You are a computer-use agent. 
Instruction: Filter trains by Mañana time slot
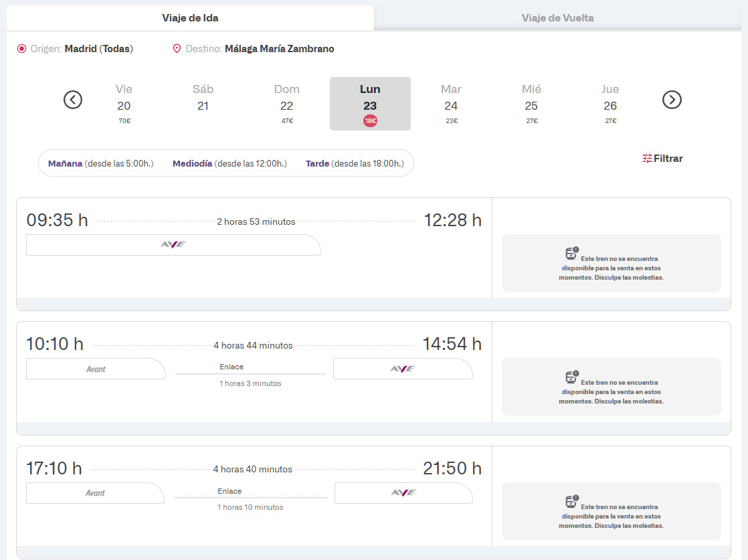100,163
